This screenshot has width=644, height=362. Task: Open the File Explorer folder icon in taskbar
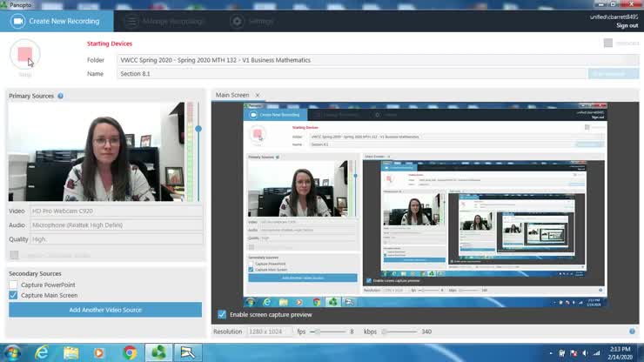pos(70,352)
